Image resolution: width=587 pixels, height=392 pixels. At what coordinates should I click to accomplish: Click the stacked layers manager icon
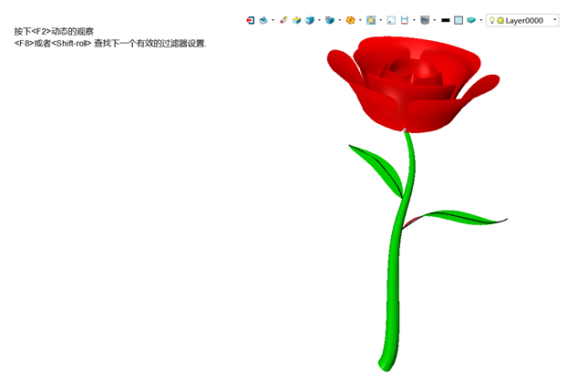tap(471, 19)
